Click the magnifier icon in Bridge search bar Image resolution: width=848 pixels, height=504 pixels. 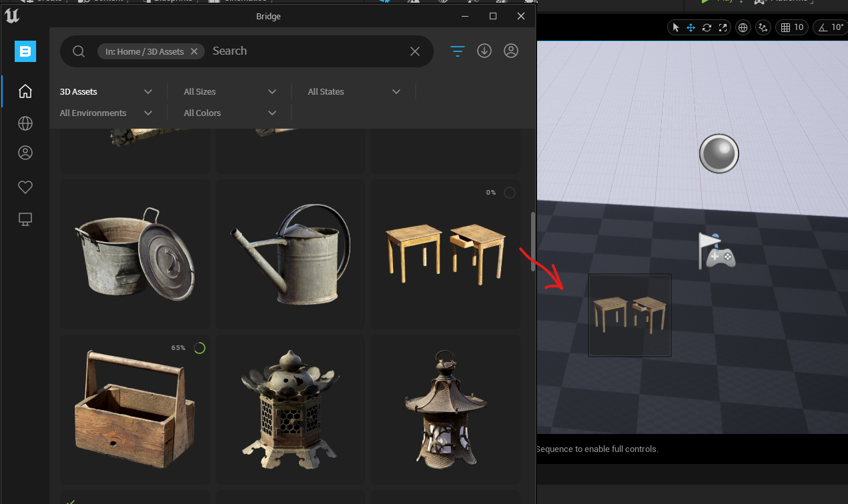[x=79, y=51]
